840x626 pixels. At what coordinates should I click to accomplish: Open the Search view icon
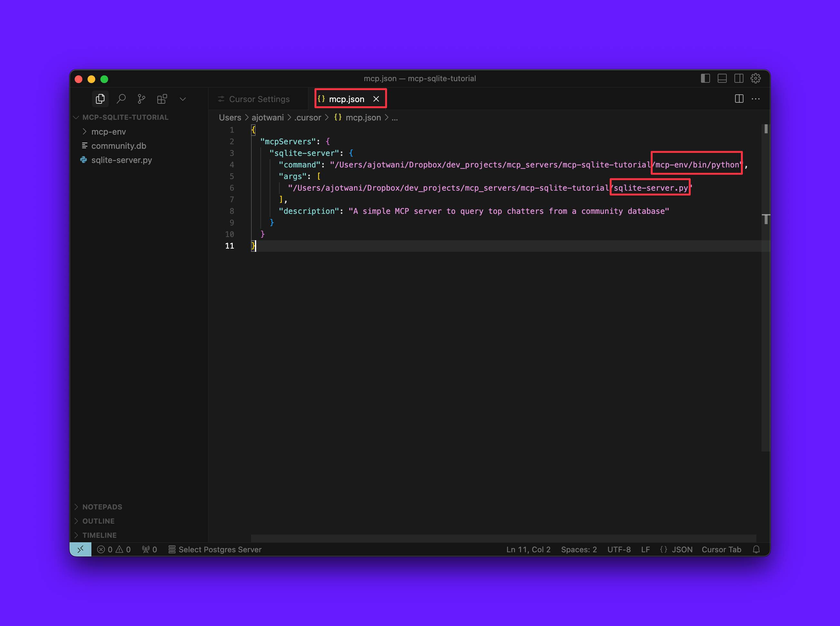point(121,99)
